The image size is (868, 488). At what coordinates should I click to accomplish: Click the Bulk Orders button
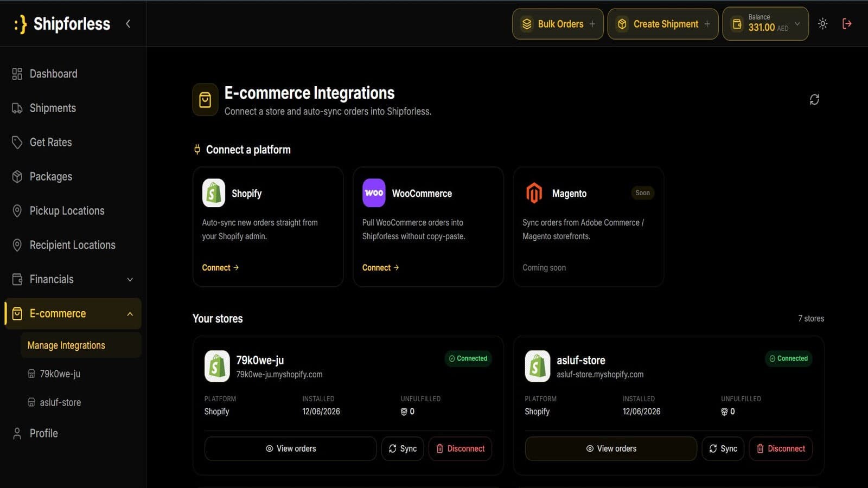point(558,24)
